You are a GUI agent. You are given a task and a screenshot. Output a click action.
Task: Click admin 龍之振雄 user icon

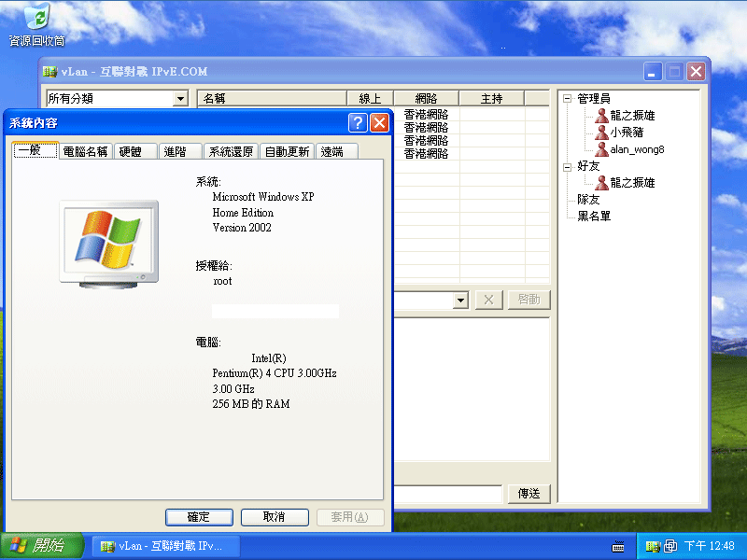point(601,115)
